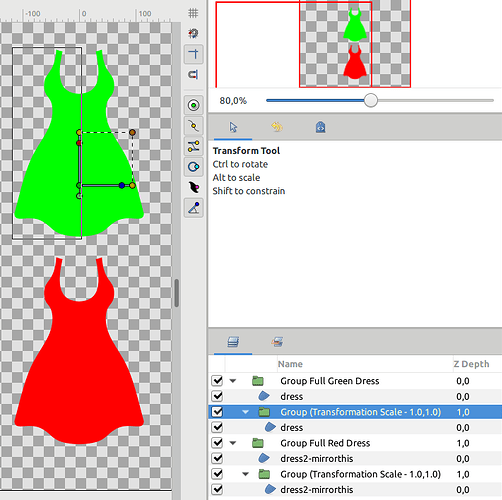Click the 80,0% zoom value text
Screen dimensions: 502x500
233,100
